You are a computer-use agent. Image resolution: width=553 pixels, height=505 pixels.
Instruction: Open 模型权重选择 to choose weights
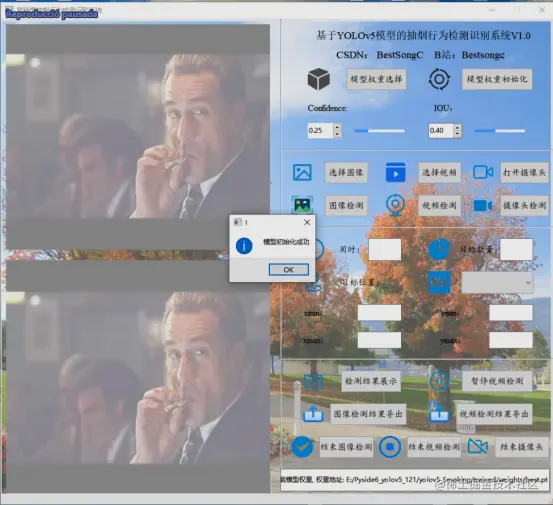pyautogui.click(x=376, y=79)
